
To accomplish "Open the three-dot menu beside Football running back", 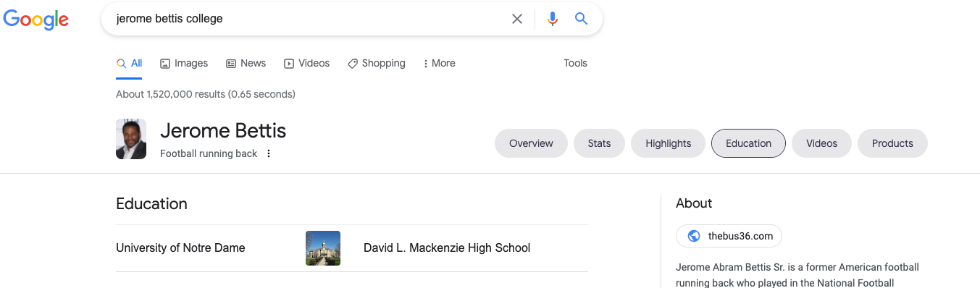I will (x=269, y=153).
